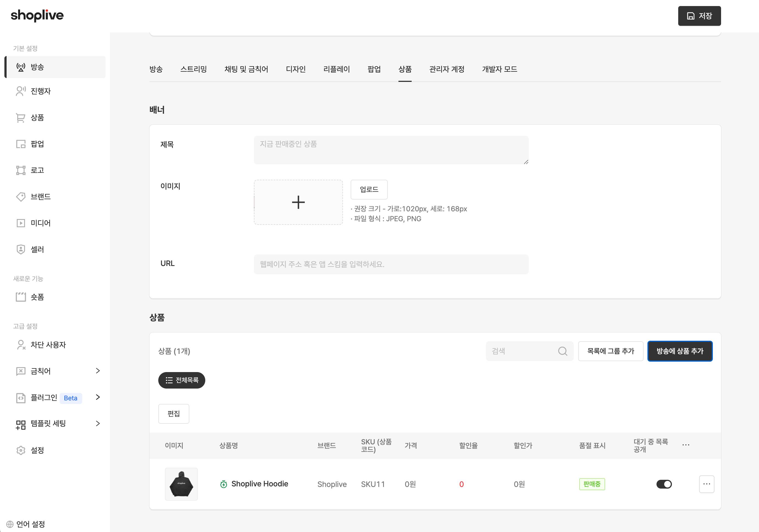The image size is (759, 532).
Task: Click the 판매중 status badge
Action: pos(592,484)
